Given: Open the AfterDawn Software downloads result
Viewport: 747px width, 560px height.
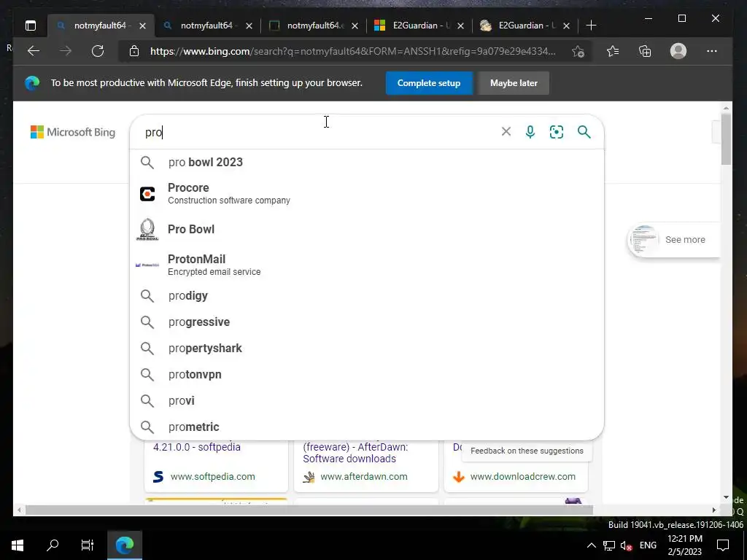Looking at the screenshot, I should pyautogui.click(x=355, y=453).
